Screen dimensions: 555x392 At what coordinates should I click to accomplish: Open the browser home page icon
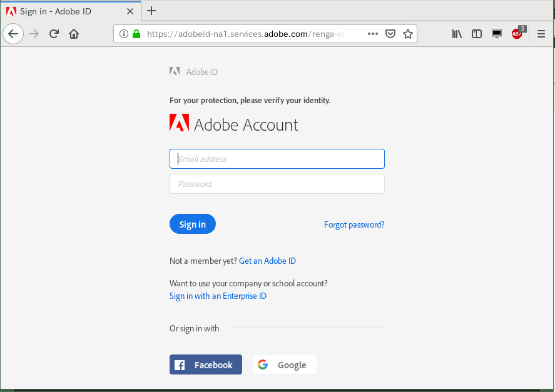click(x=74, y=34)
